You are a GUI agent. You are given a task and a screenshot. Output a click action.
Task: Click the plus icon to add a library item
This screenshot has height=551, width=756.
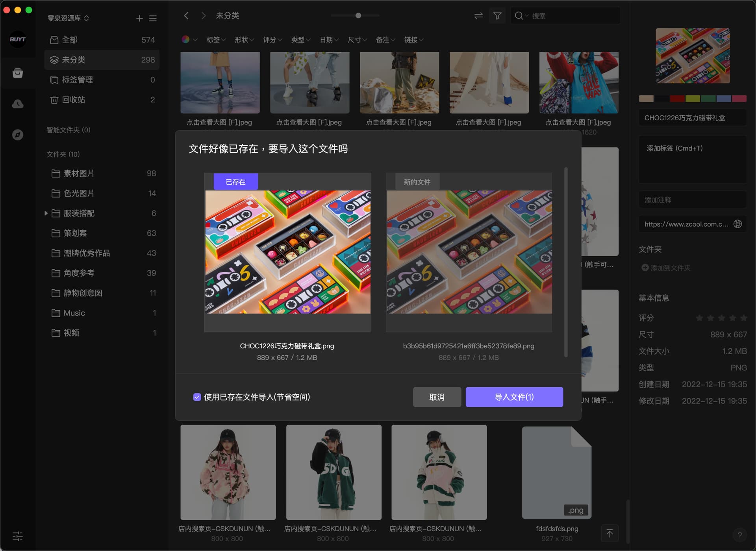[139, 18]
